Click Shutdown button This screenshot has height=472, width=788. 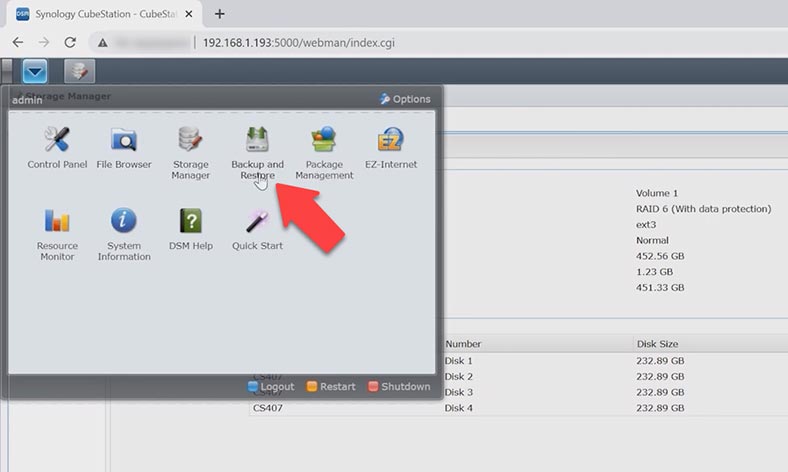coord(400,387)
